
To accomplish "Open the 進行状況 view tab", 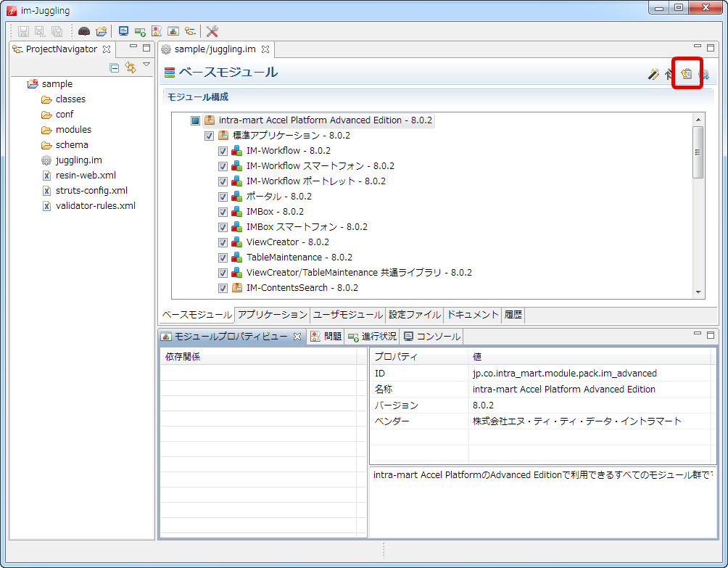I will tap(373, 337).
